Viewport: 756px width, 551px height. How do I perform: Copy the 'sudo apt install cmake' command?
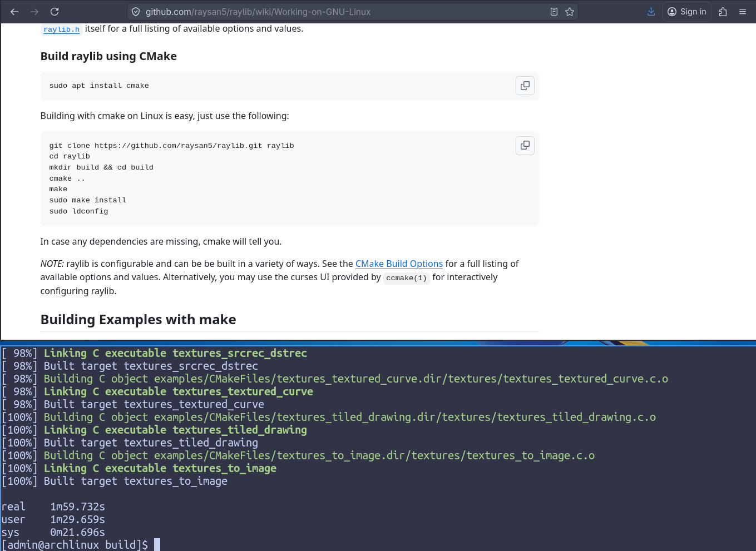point(525,86)
